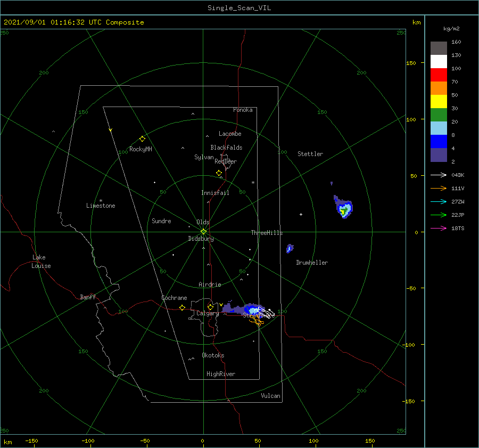Click the Single_Scan_VIL title
The width and height of the screenshot is (479, 448).
pos(239,8)
